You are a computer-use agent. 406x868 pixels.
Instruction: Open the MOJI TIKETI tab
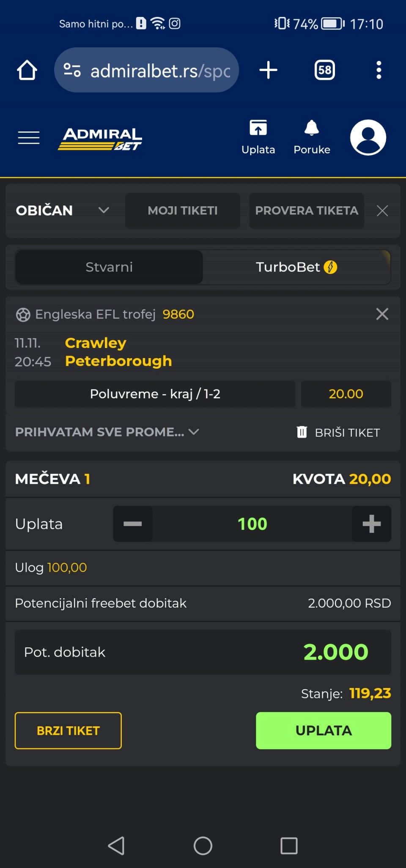click(182, 211)
